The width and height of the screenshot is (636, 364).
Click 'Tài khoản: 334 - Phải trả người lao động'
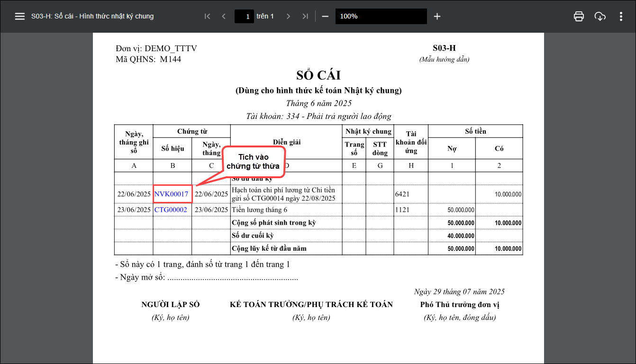coord(318,116)
